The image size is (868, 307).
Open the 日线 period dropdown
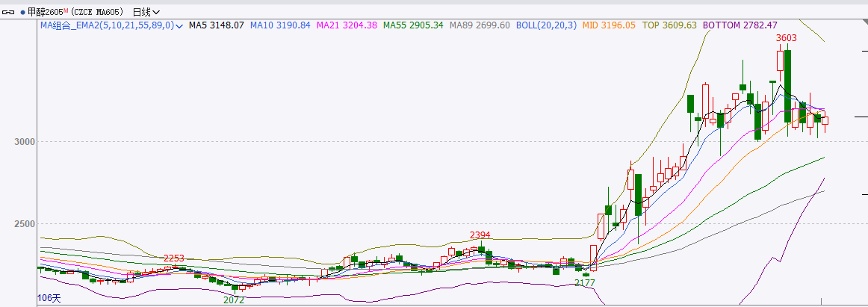tap(146, 12)
